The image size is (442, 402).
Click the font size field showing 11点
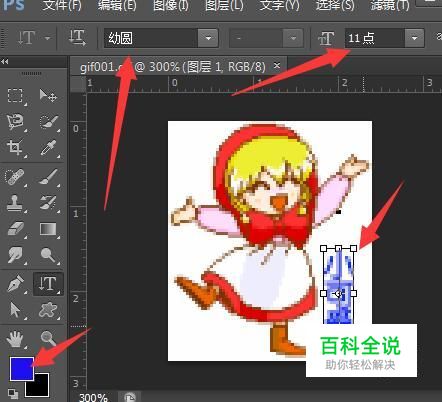point(375,38)
